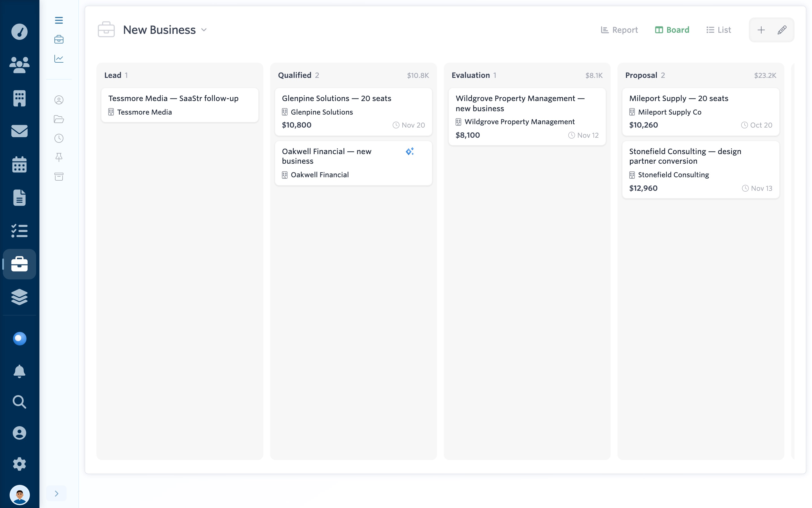Image resolution: width=812 pixels, height=508 pixels.
Task: Switch to the Report view
Action: pos(619,30)
